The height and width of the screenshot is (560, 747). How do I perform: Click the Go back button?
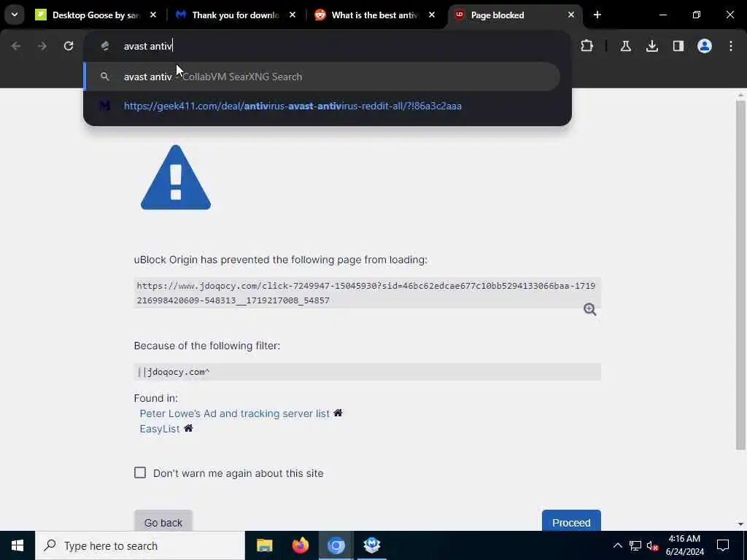tap(163, 522)
